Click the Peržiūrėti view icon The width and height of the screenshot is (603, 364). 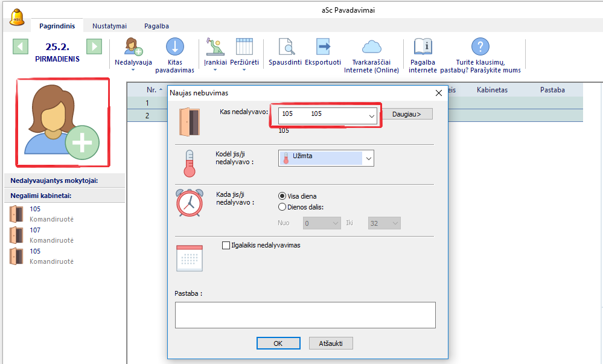(244, 47)
